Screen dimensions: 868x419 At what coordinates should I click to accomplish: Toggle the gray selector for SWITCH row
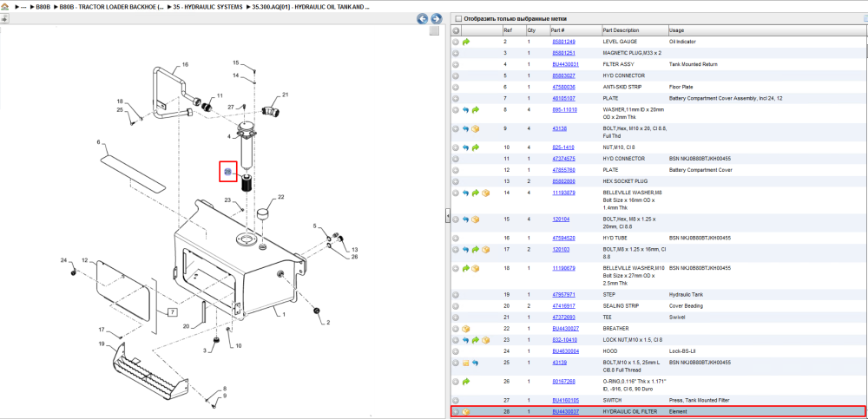pos(456,400)
